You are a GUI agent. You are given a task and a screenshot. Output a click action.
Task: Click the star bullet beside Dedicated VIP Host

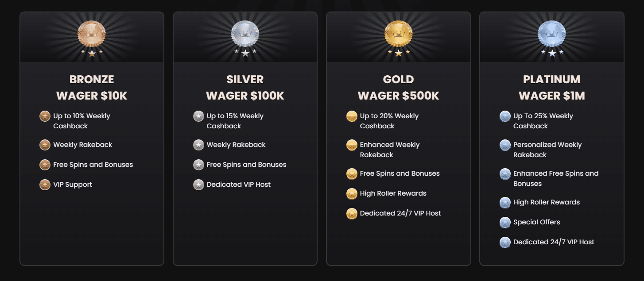pos(198,185)
